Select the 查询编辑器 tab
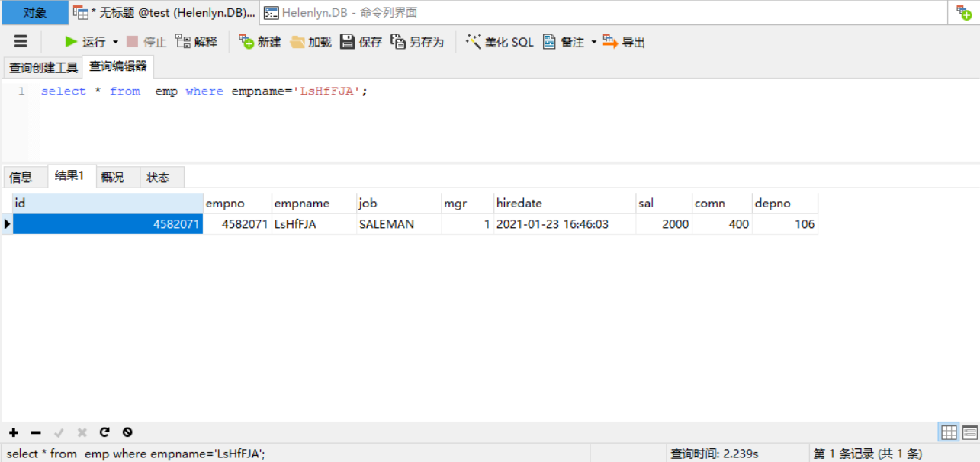The height and width of the screenshot is (462, 980). tap(118, 66)
